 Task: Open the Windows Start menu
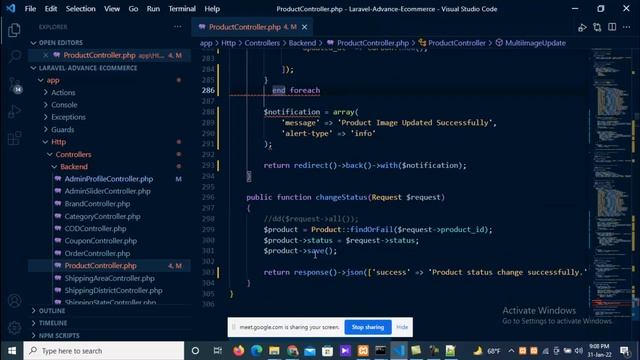(x=12, y=351)
